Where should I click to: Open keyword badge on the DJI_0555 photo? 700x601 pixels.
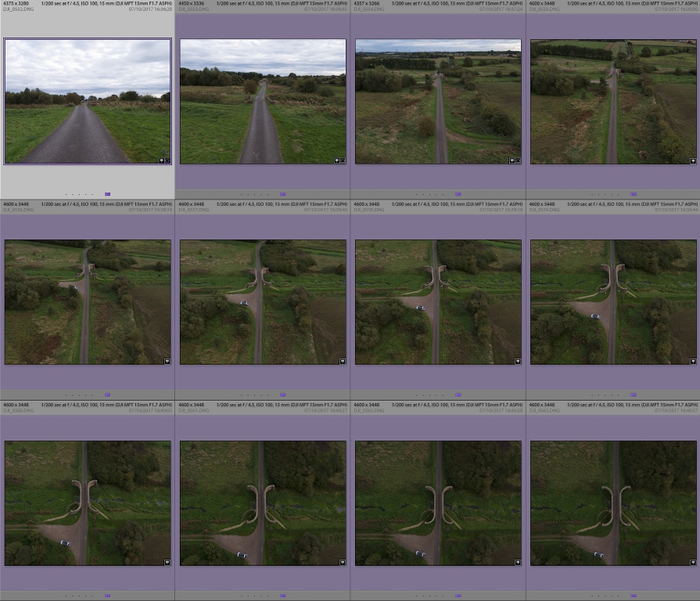tap(693, 160)
